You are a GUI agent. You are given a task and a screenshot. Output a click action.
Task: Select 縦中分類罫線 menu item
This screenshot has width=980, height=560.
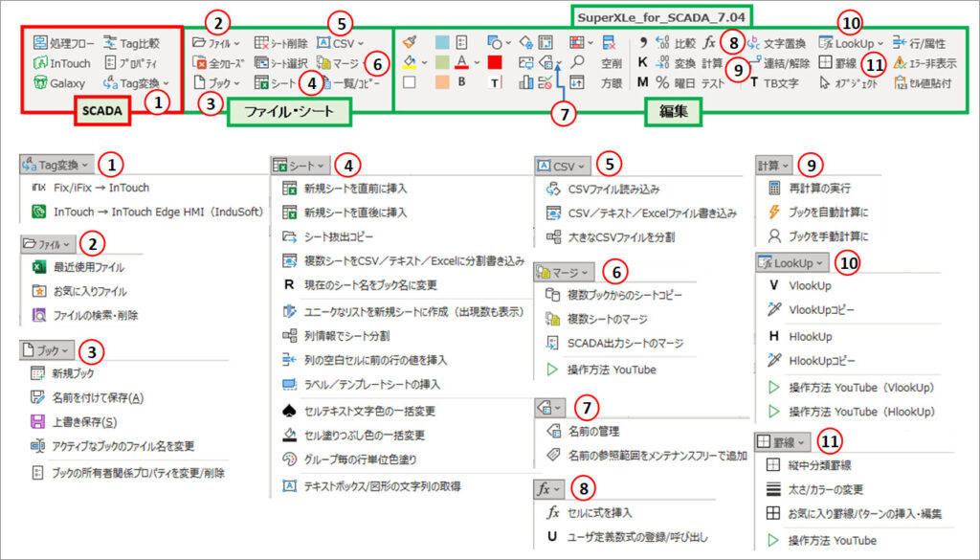pyautogui.click(x=809, y=465)
